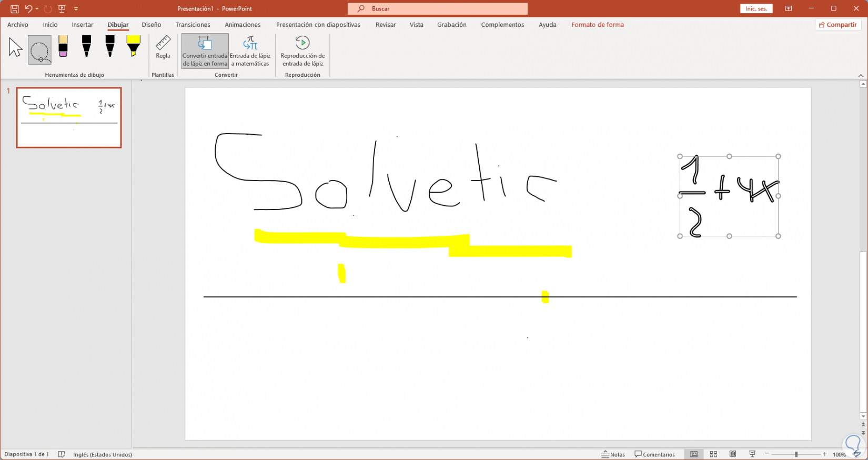
Task: Collapse the ribbon with the chevron
Action: (x=861, y=75)
